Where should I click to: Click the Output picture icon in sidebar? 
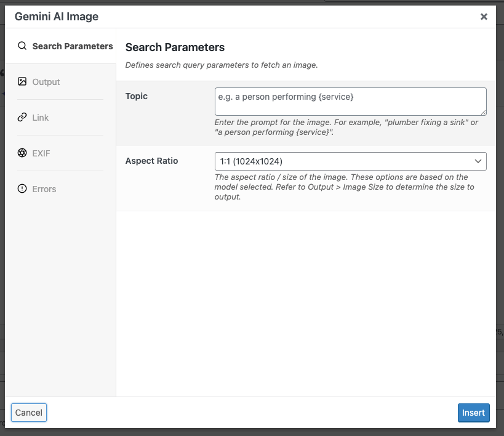pyautogui.click(x=22, y=81)
